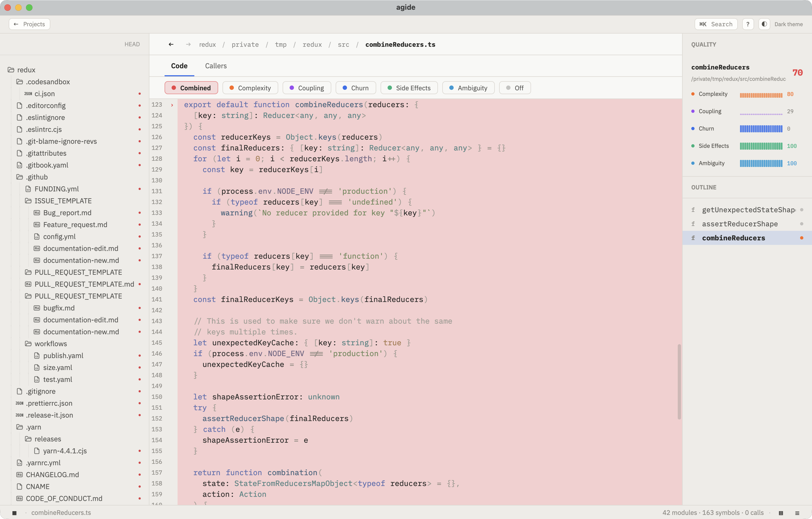Expand the empty PULL_REQUEST_TEMPLATE folder above PULL_REQUEST_TEMPLATE.md
This screenshot has height=519, width=812.
click(x=28, y=272)
